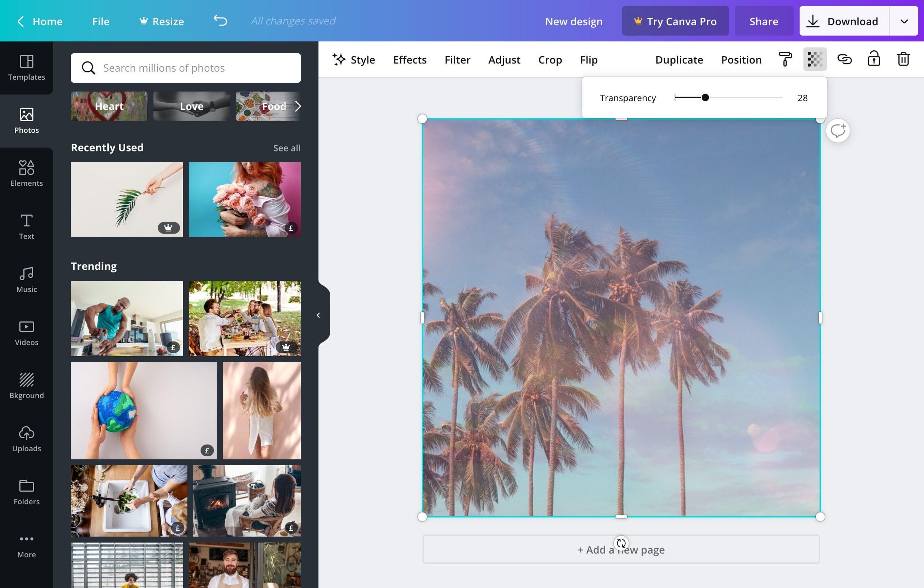
Task: Expand the Trending photos section
Action: tap(94, 265)
